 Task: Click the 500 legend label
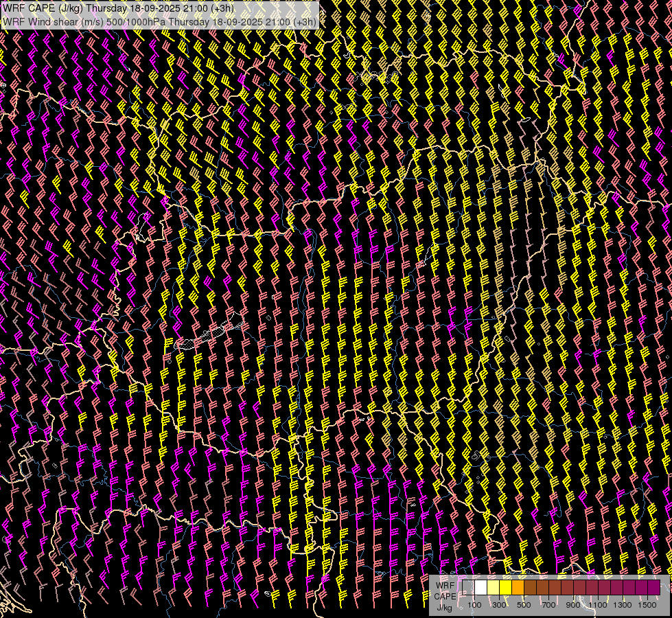[524, 605]
